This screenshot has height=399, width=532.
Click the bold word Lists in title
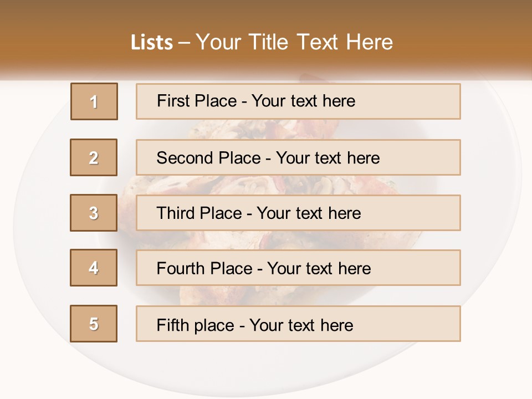coord(151,43)
